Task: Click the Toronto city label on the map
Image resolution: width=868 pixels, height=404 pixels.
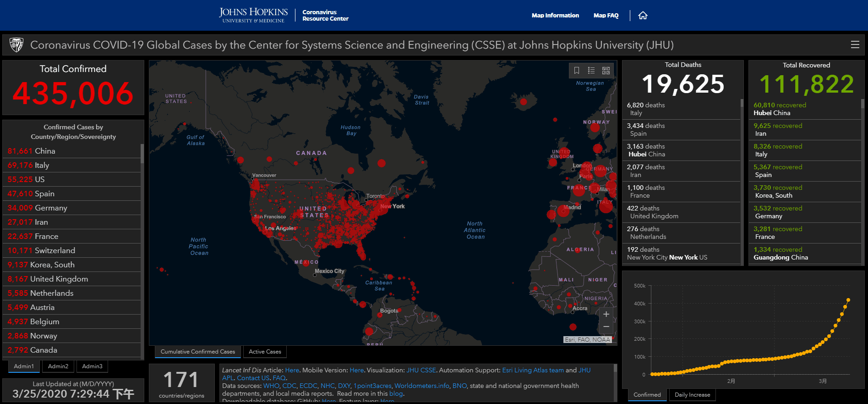Action: [x=375, y=196]
